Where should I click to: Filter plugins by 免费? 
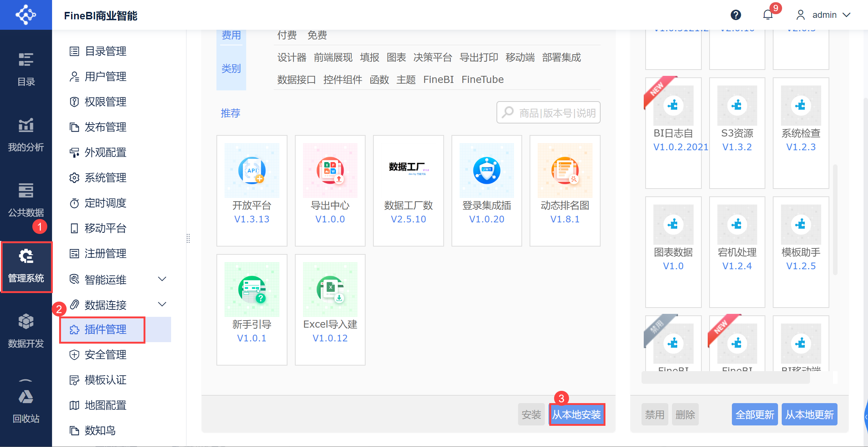317,35
